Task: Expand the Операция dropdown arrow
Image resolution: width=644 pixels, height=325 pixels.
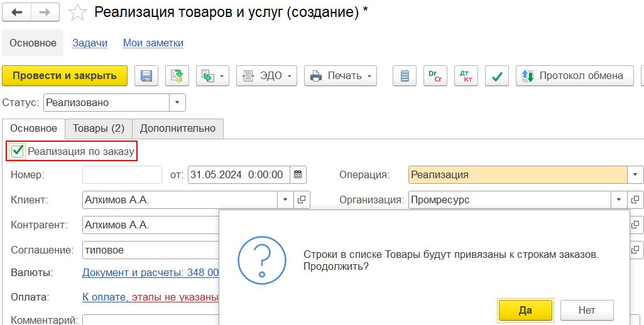Action: [x=635, y=174]
